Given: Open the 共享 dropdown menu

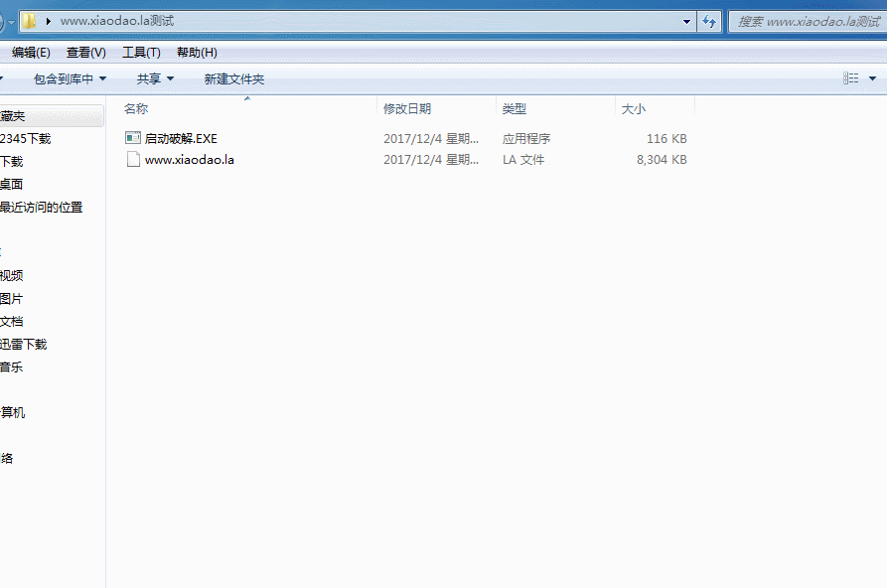Looking at the screenshot, I should [x=155, y=78].
